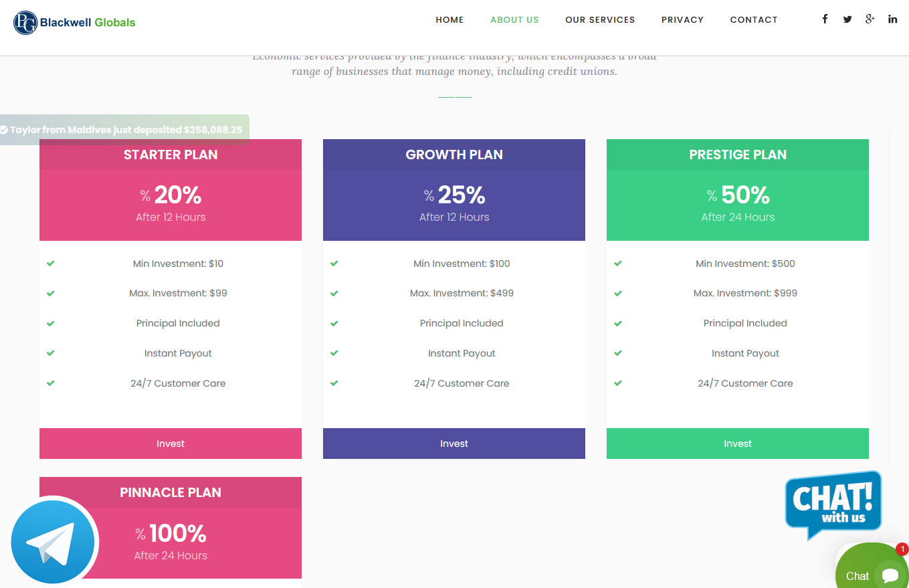This screenshot has height=588, width=909.
Task: Click the Starter Plan heading
Action: (171, 155)
